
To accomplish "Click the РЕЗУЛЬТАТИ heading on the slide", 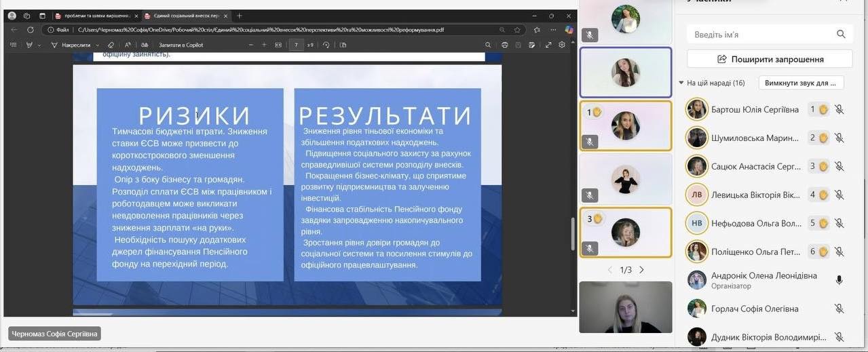I will coord(385,116).
